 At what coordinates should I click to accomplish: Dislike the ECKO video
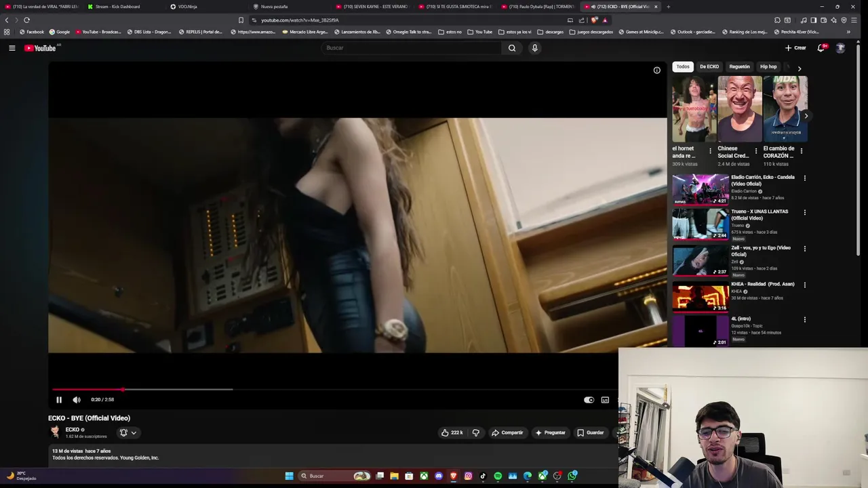tap(475, 432)
